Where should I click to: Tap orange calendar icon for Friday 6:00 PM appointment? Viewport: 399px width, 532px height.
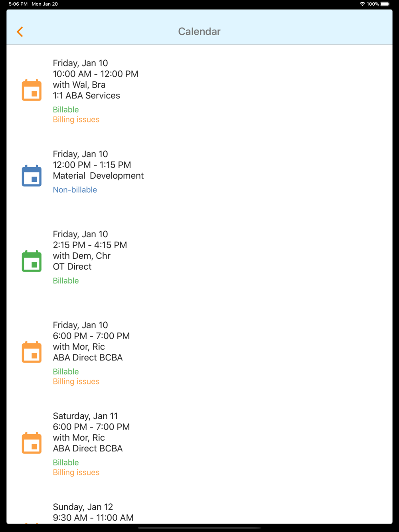tap(32, 352)
